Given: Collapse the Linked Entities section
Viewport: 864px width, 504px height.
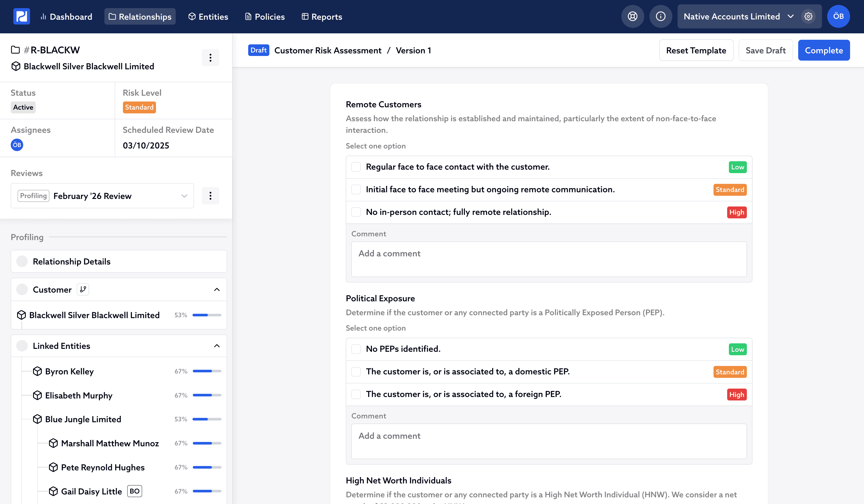Looking at the screenshot, I should click(x=217, y=346).
